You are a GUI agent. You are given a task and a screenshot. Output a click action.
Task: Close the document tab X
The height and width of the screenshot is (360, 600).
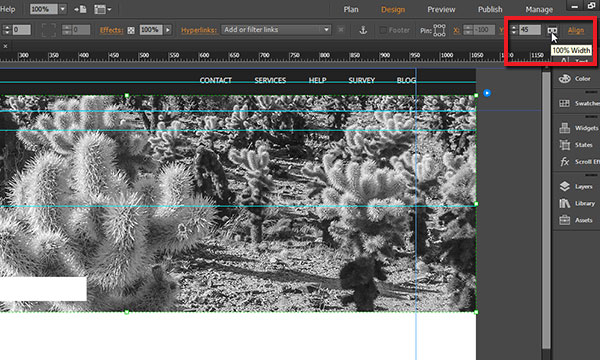point(5,46)
